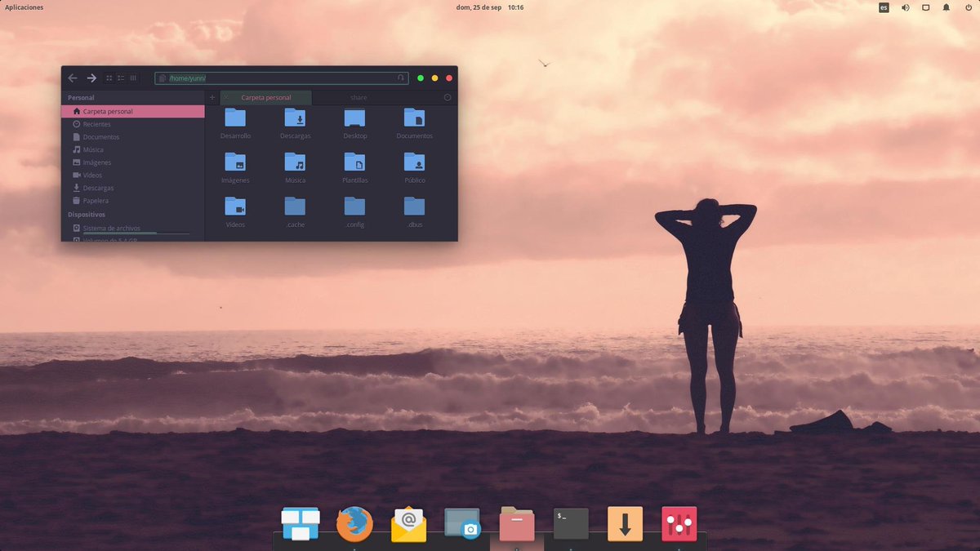Switch to the share tab

click(x=359, y=97)
